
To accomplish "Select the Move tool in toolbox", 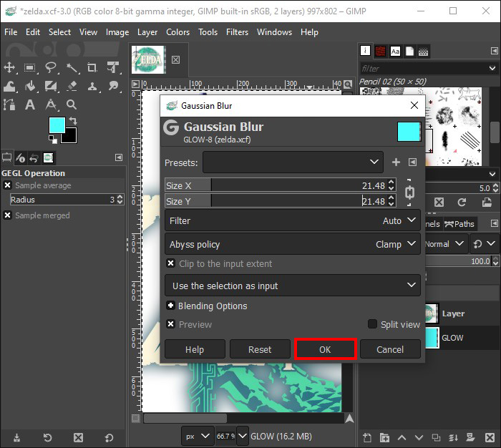I will click(x=9, y=67).
